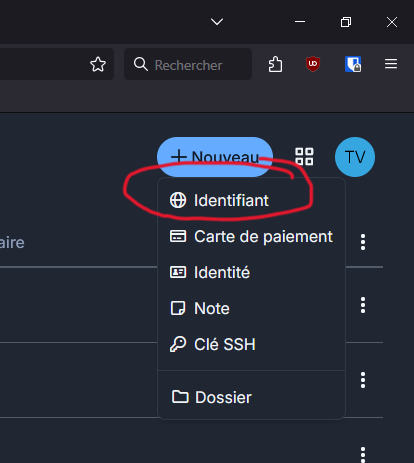This screenshot has height=463, width=414.
Task: Expand the list all tabs chevron
Action: (x=217, y=22)
